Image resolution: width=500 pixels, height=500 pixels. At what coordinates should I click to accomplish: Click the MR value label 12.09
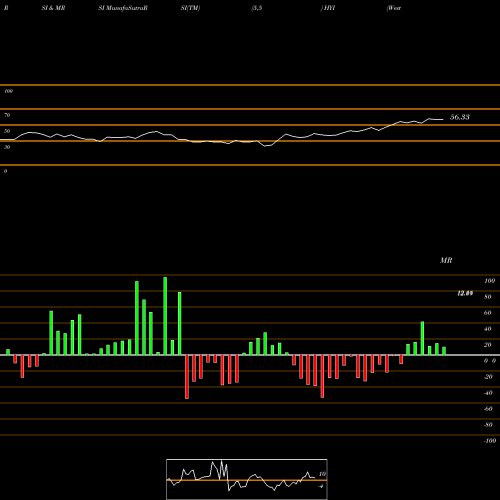click(465, 293)
